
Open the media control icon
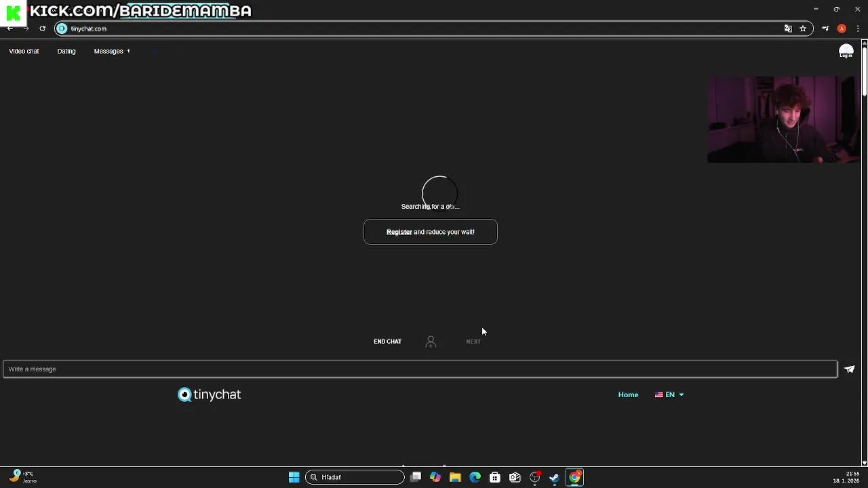(825, 28)
